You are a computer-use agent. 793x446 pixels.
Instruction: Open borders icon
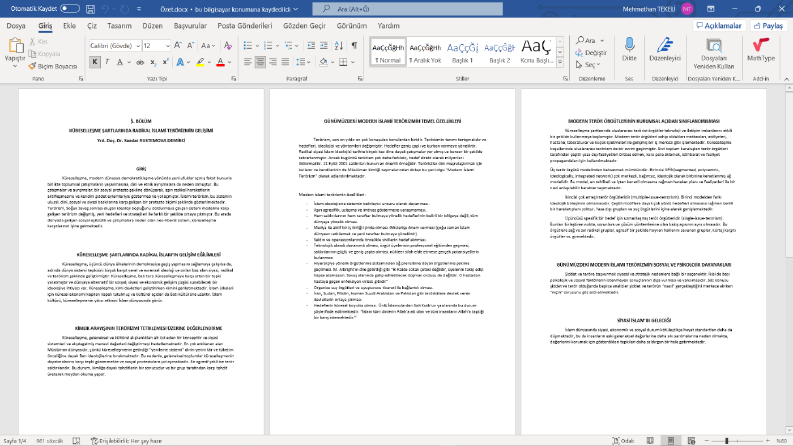[x=343, y=62]
